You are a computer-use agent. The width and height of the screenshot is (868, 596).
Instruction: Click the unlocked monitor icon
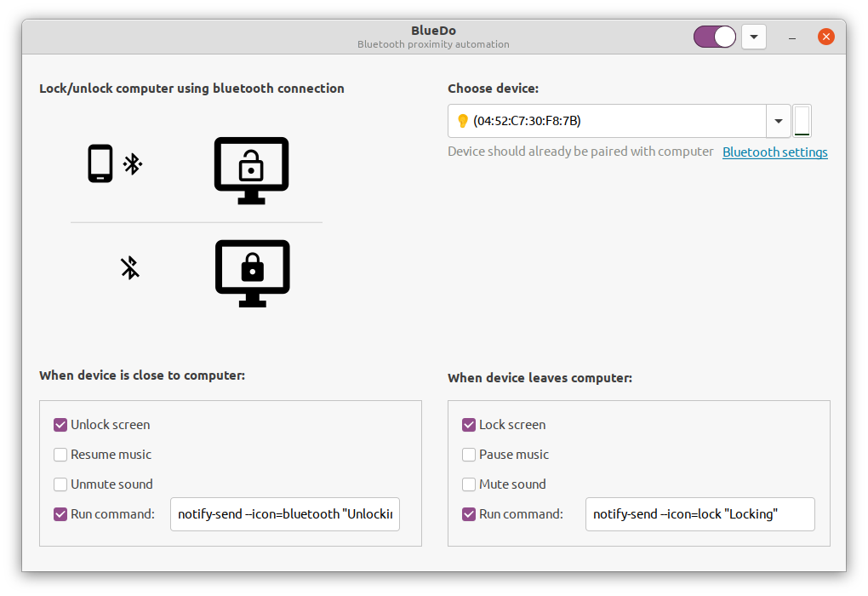(251, 170)
